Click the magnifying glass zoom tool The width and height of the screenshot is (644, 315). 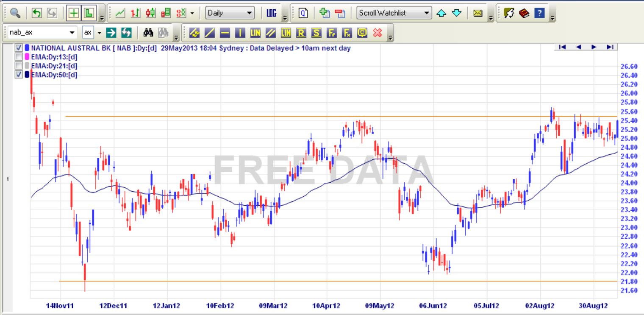pyautogui.click(x=15, y=13)
